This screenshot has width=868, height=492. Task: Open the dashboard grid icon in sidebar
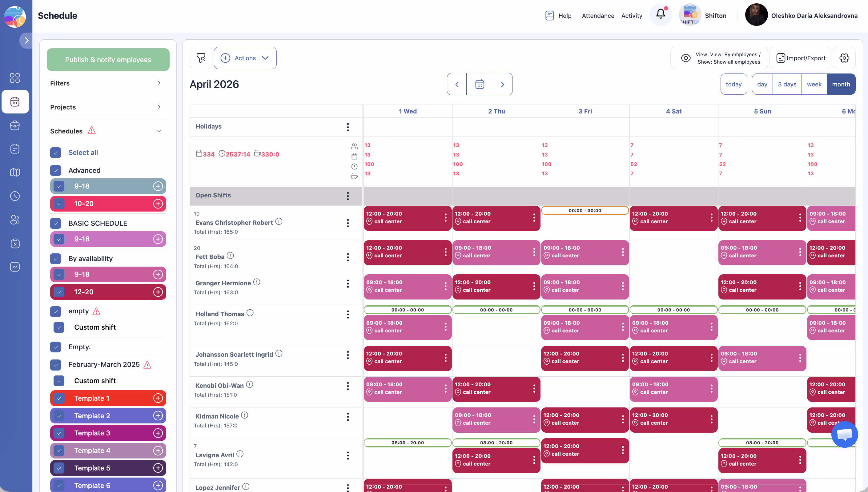coord(15,78)
